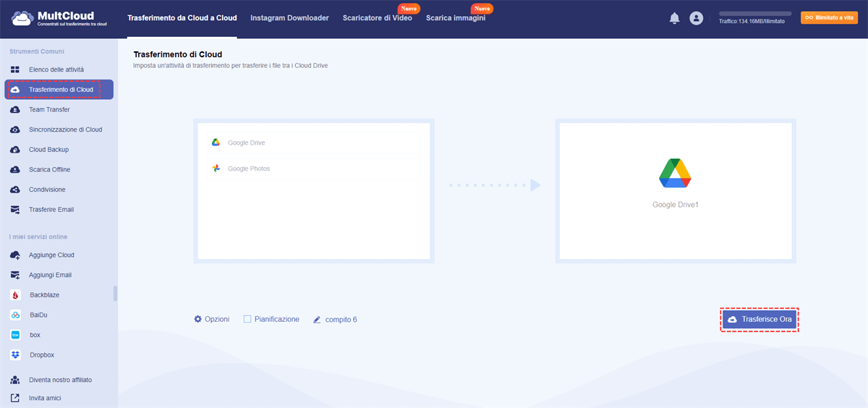Click the Trasferisce Ora button
Screen dimensions: 868x408
click(x=759, y=319)
